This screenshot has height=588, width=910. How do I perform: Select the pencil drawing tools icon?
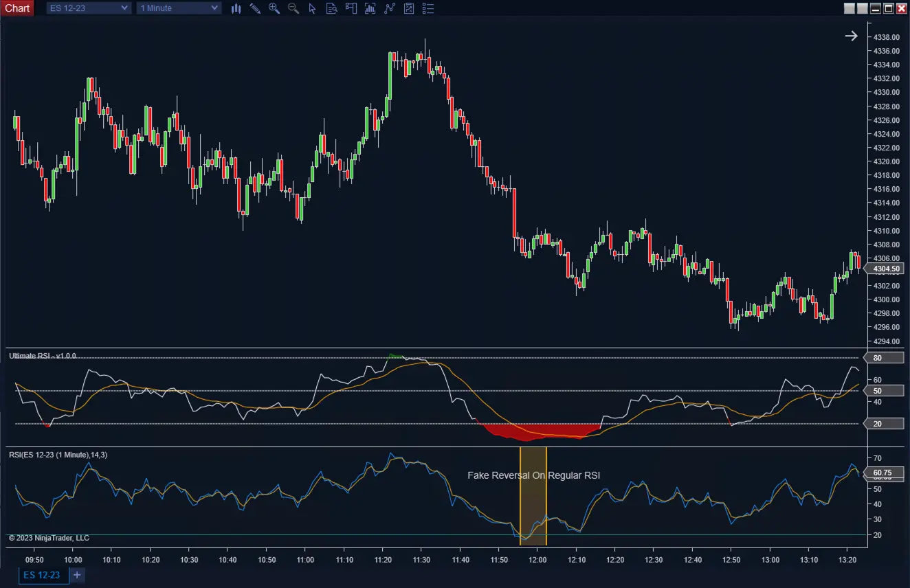tap(255, 8)
